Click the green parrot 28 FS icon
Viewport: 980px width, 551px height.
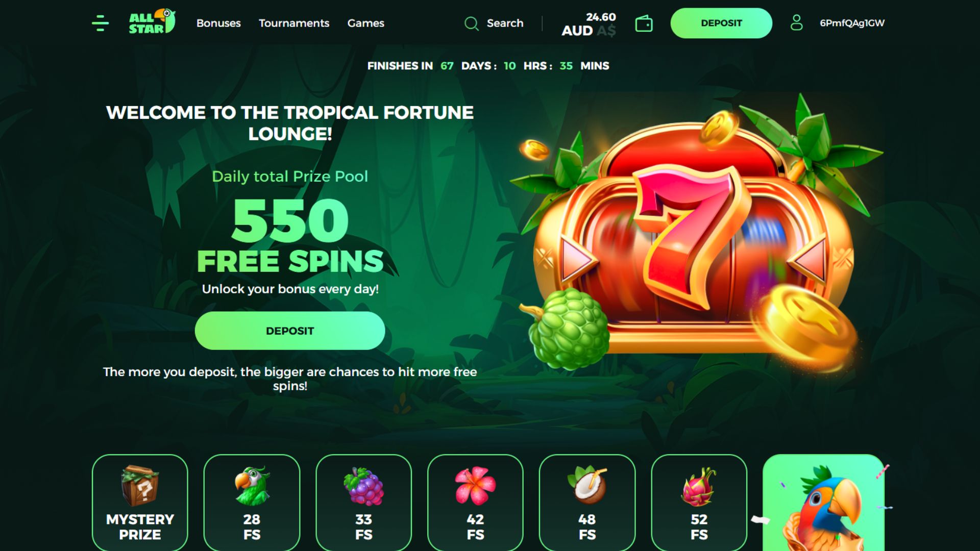(252, 485)
